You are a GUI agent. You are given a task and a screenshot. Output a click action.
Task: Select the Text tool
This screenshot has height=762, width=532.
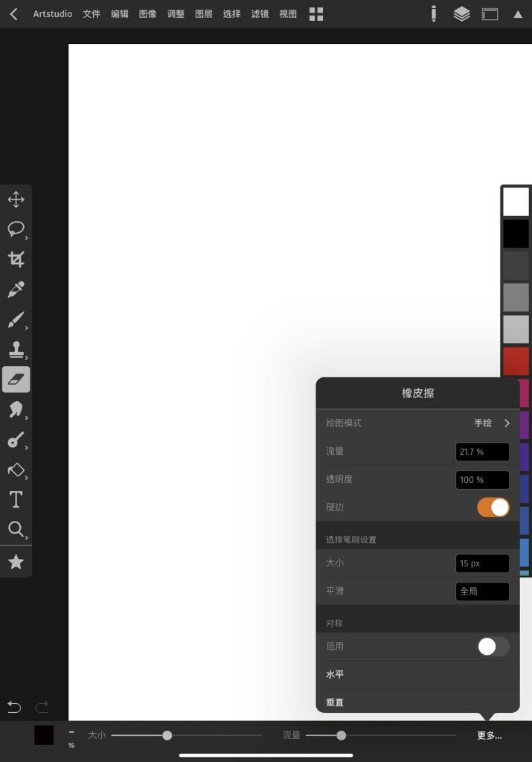[x=16, y=499]
